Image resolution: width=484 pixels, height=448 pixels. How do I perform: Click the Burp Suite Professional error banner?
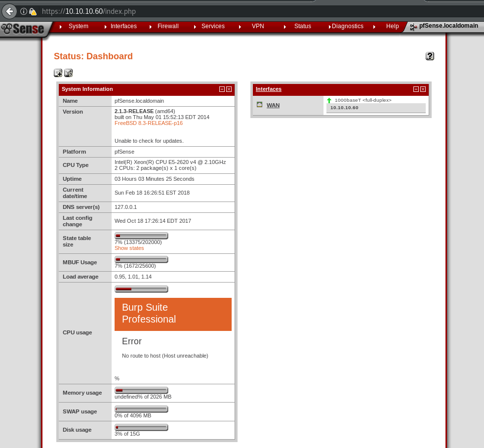click(173, 314)
